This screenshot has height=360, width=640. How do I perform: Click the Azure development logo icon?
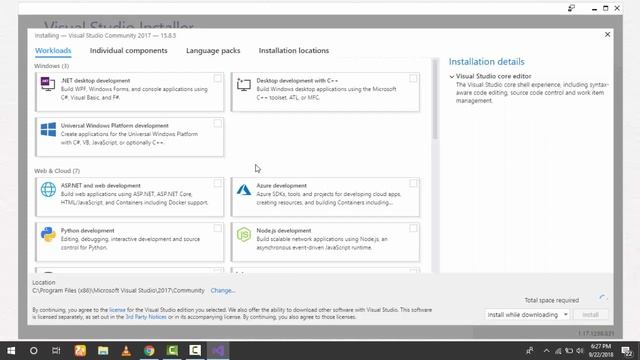(244, 189)
